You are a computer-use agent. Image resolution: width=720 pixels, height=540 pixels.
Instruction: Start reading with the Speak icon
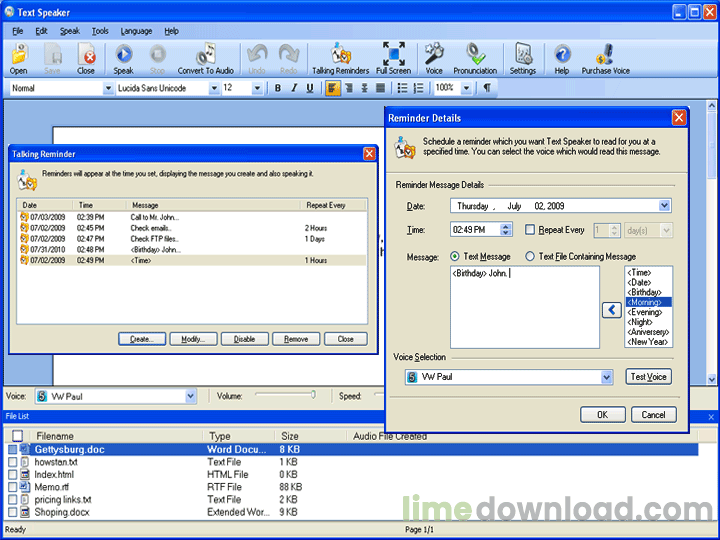(x=124, y=58)
